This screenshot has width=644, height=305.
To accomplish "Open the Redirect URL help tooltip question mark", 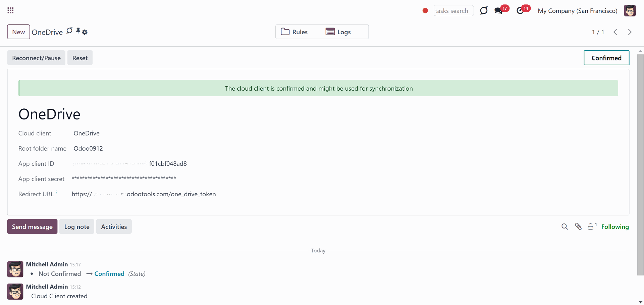I will pyautogui.click(x=56, y=192).
